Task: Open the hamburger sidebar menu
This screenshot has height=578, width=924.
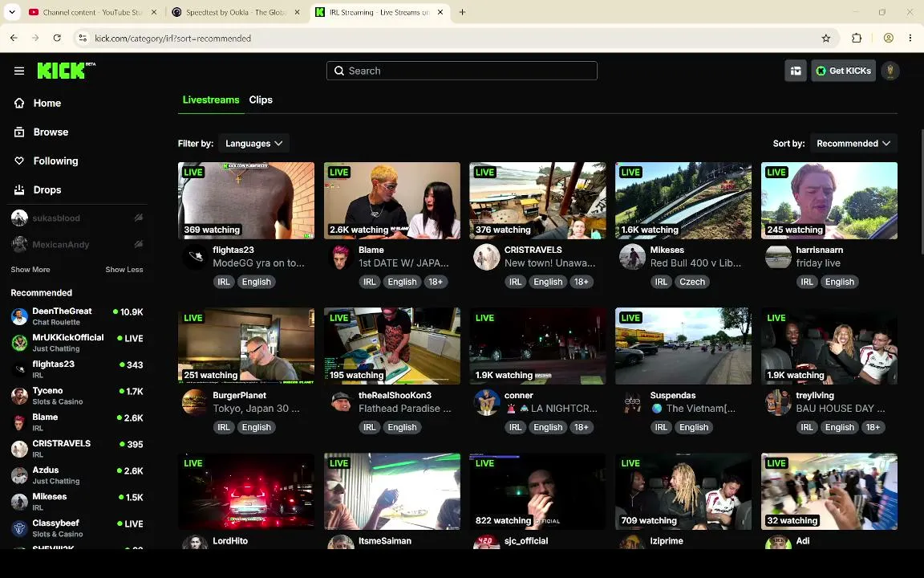Action: tap(19, 71)
